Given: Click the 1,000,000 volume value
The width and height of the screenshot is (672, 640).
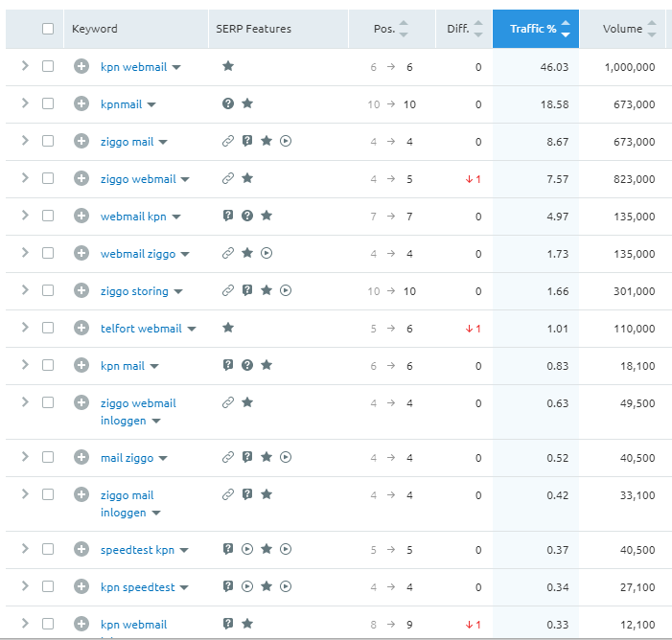Looking at the screenshot, I should coord(630,67).
